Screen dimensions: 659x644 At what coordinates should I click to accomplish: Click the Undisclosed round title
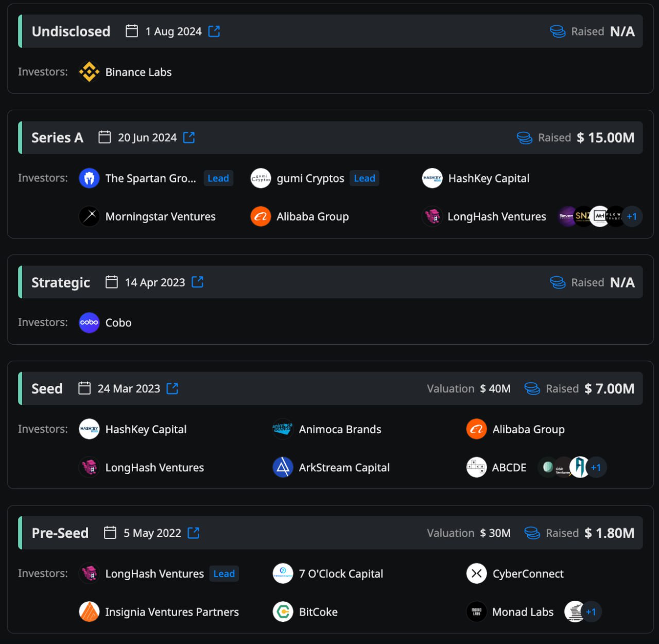71,31
